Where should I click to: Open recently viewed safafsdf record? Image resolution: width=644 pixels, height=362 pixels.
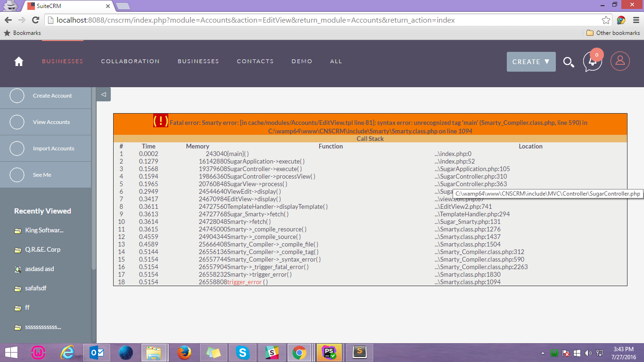36,288
